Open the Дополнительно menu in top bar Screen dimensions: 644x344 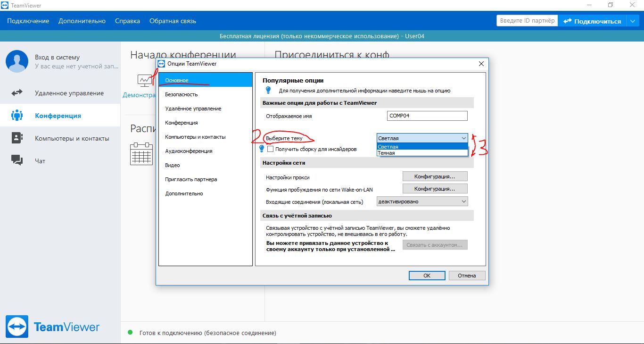point(82,21)
